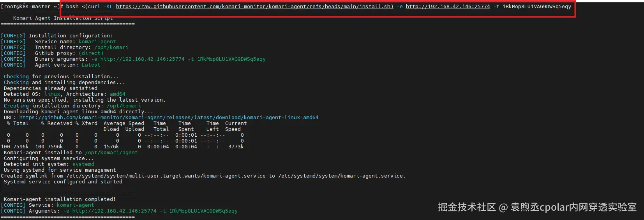
Task: Click the '(direct)' GitHub proxy value
Action: pyautogui.click(x=91, y=53)
